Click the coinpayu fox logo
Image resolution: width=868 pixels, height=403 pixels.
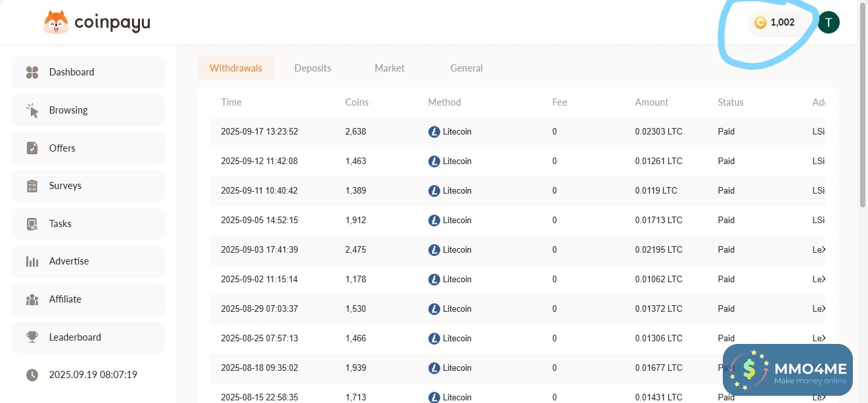pos(56,23)
